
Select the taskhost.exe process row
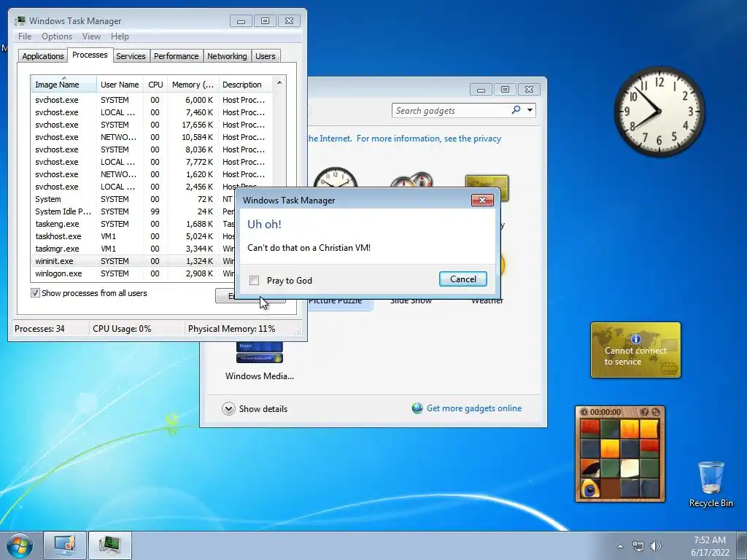(x=133, y=236)
